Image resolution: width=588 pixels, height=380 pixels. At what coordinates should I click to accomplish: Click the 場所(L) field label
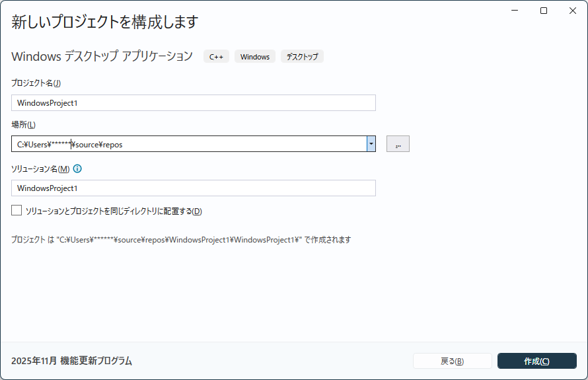(x=23, y=125)
